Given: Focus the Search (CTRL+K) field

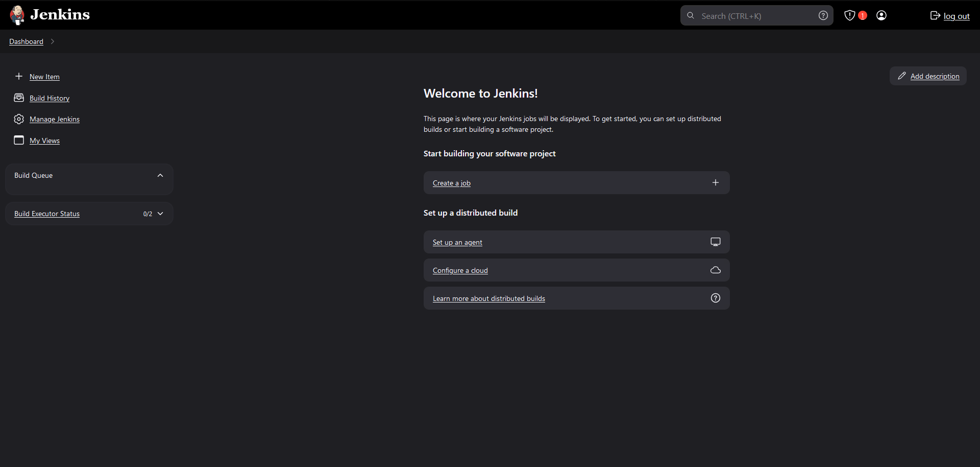Looking at the screenshot, I should [756, 15].
